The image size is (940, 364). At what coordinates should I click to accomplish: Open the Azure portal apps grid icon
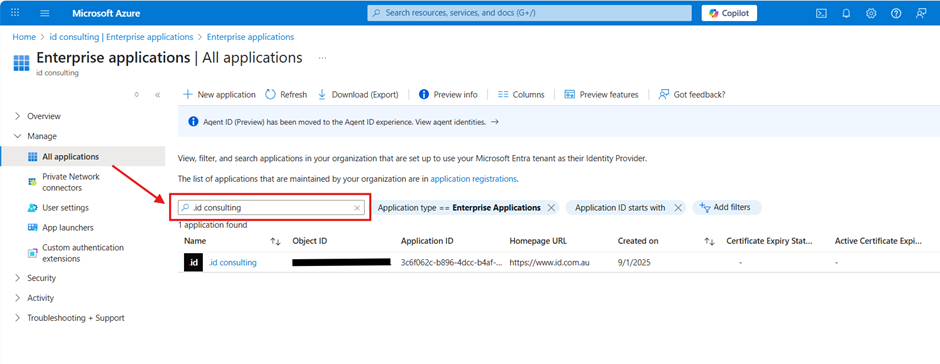(x=15, y=13)
